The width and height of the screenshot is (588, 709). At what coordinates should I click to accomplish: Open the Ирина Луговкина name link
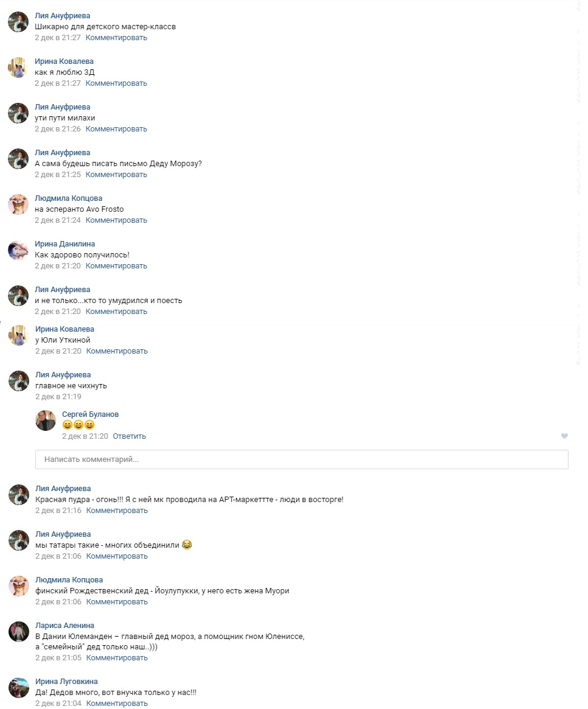(x=66, y=682)
